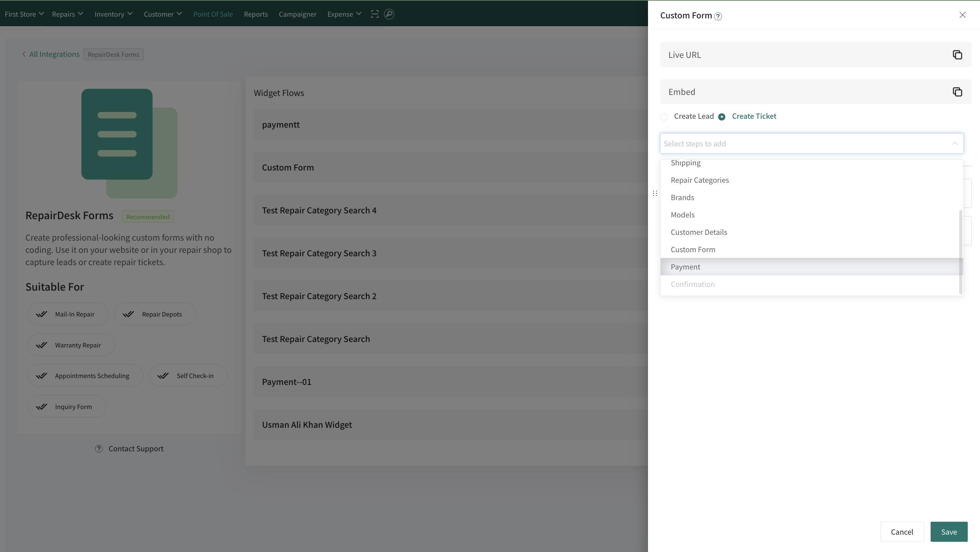Click the Contact Support question icon
Screen dimensions: 980x552
pyautogui.click(x=99, y=449)
